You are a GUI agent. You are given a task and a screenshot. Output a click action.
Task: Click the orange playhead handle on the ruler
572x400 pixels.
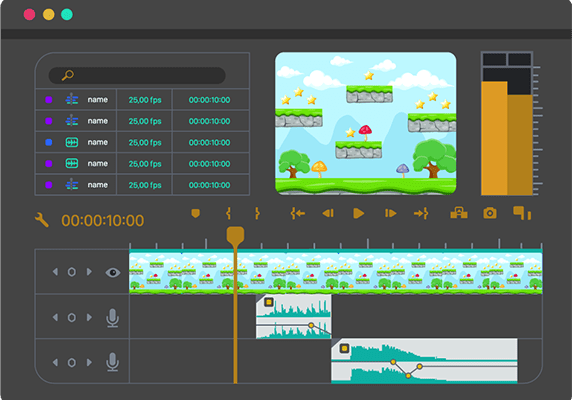coord(235,236)
